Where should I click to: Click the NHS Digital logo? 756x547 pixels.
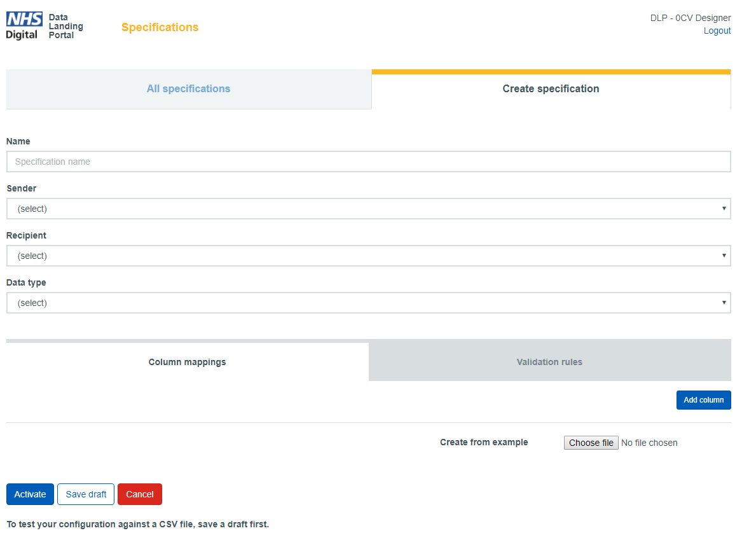[x=24, y=25]
